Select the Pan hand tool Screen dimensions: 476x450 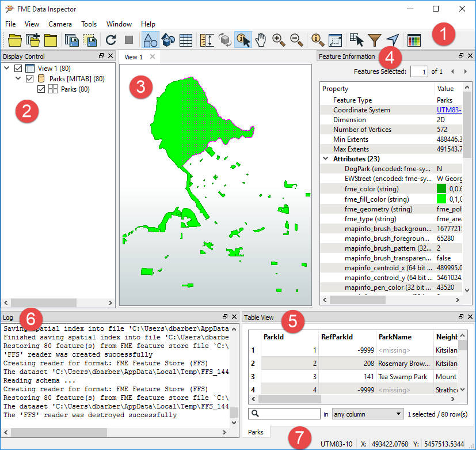(261, 40)
